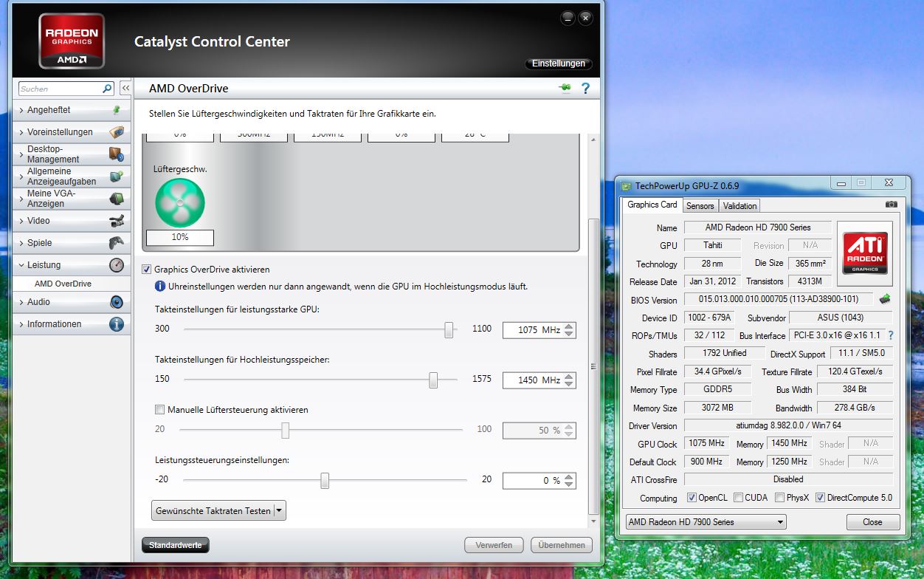This screenshot has width=924, height=579.
Task: Open help via question mark icon
Action: [586, 88]
